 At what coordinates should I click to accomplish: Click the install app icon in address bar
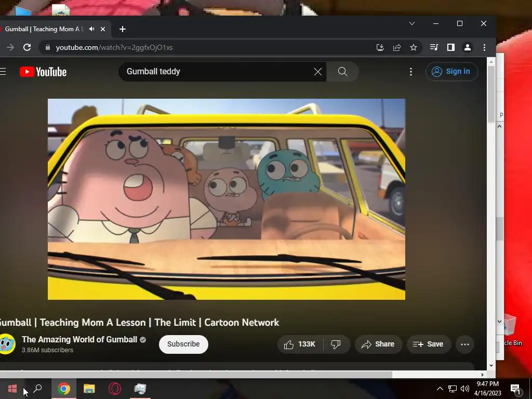click(380, 47)
